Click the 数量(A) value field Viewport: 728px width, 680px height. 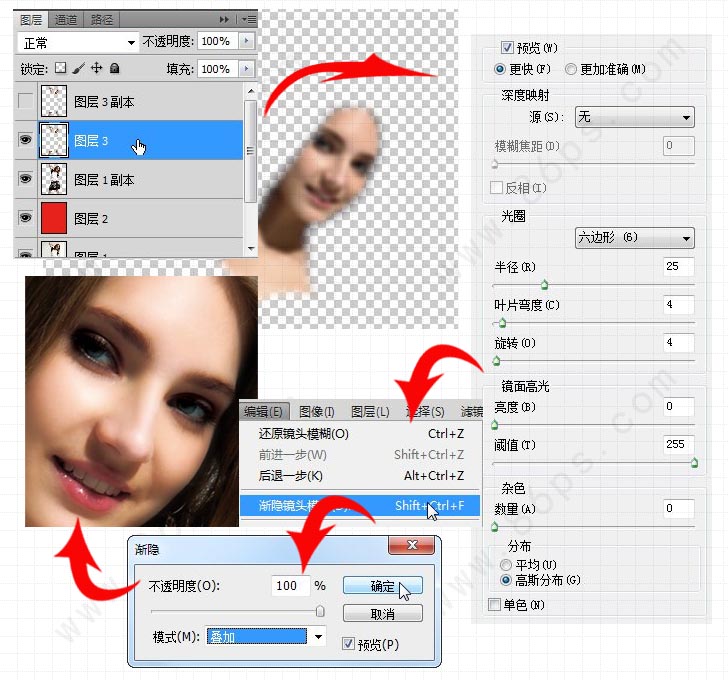679,508
